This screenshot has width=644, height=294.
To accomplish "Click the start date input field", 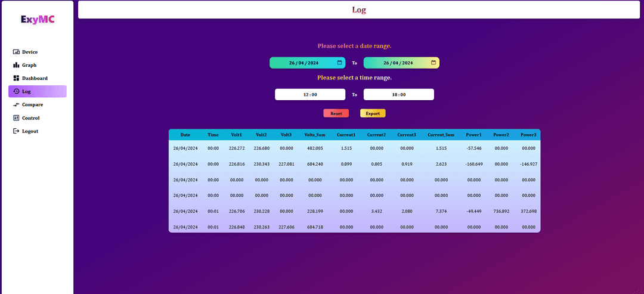I will [303, 63].
